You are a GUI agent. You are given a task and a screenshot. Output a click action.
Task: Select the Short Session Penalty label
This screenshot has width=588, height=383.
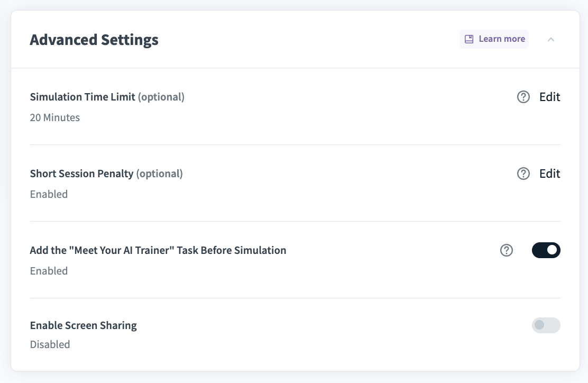pos(81,174)
